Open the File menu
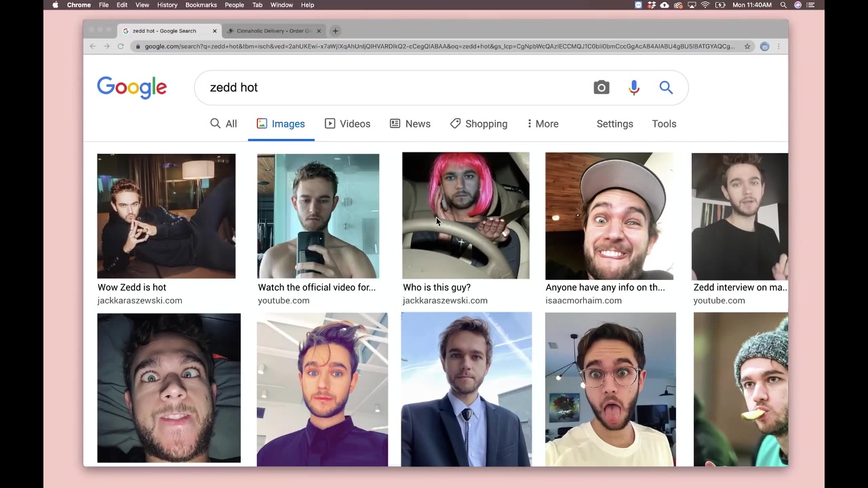The width and height of the screenshot is (868, 488). [x=104, y=5]
